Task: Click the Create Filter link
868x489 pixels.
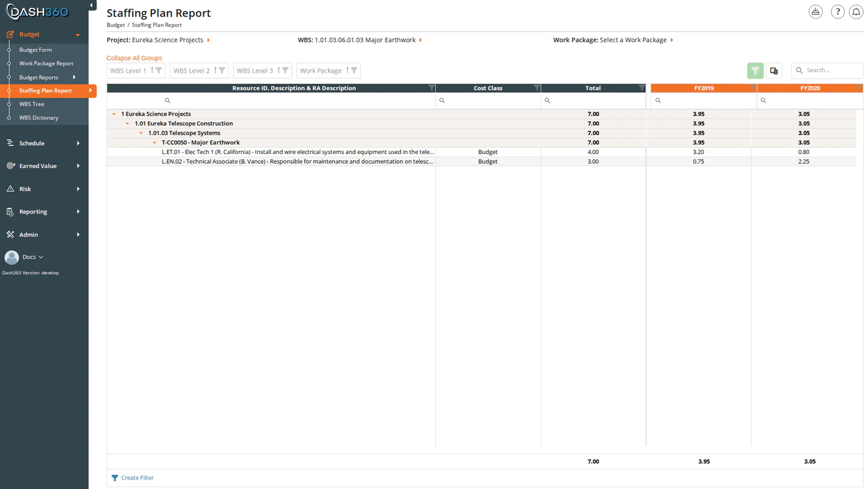Action: (136, 477)
